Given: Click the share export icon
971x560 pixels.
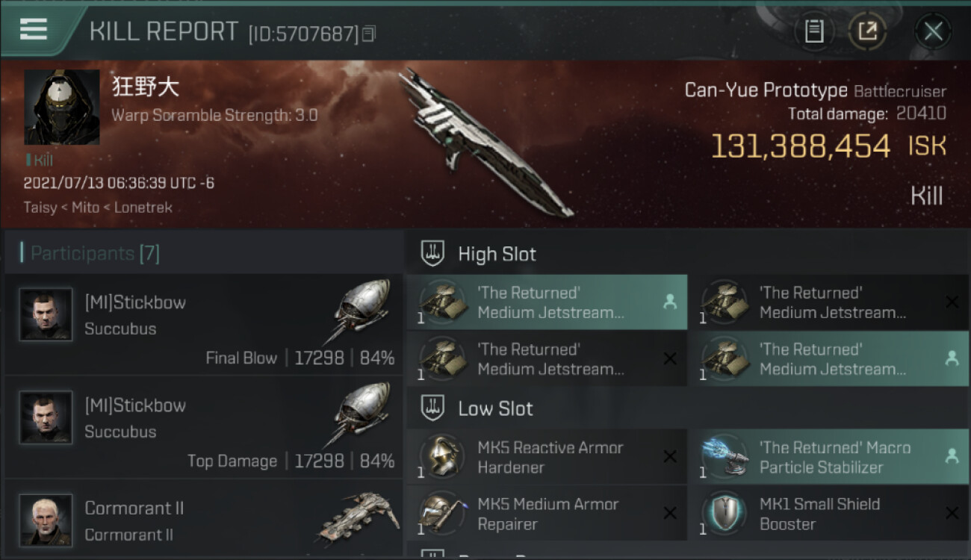Looking at the screenshot, I should point(867,31).
